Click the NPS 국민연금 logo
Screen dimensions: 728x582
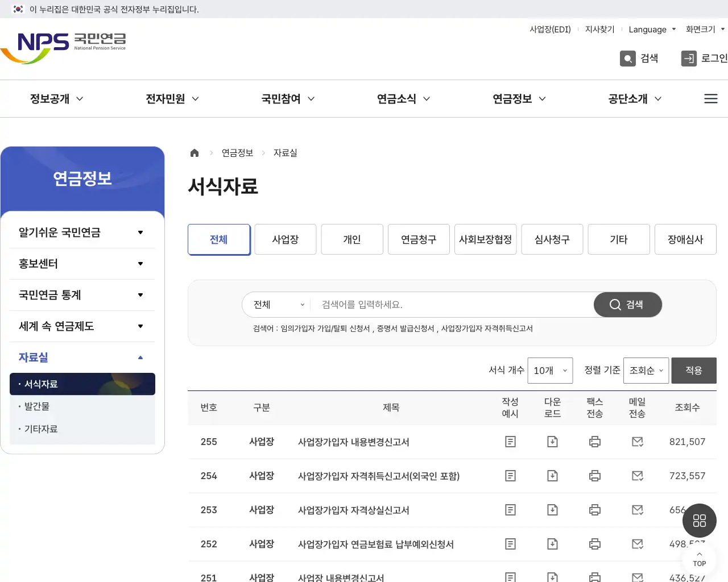[63, 48]
